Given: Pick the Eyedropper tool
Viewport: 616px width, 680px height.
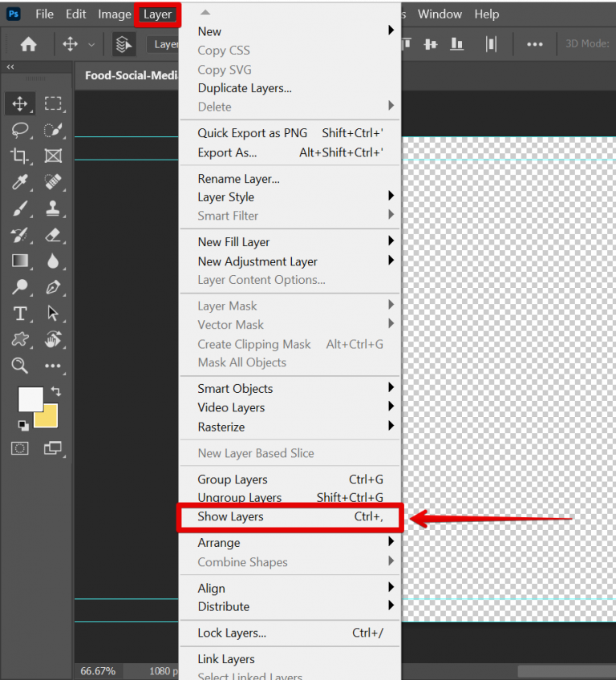Looking at the screenshot, I should [x=20, y=182].
